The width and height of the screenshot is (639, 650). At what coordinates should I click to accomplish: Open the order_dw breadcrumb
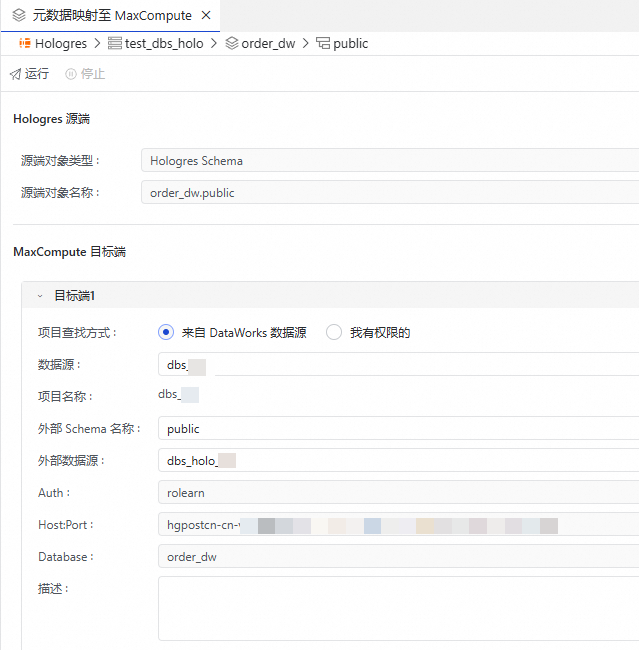[x=268, y=43]
